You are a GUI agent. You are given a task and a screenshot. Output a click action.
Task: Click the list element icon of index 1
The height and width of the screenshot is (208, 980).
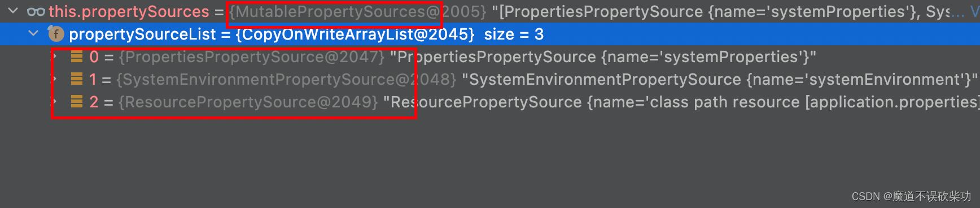(77, 79)
